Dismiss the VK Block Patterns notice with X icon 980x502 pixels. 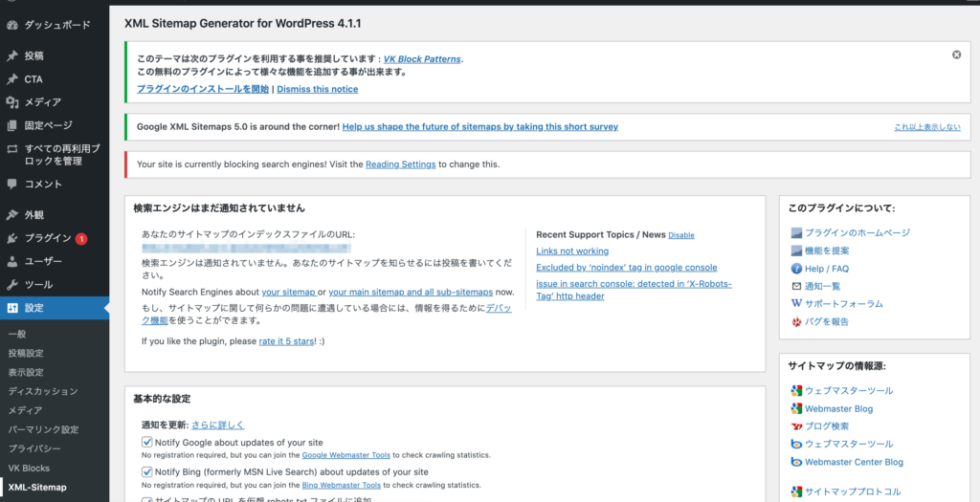[956, 55]
